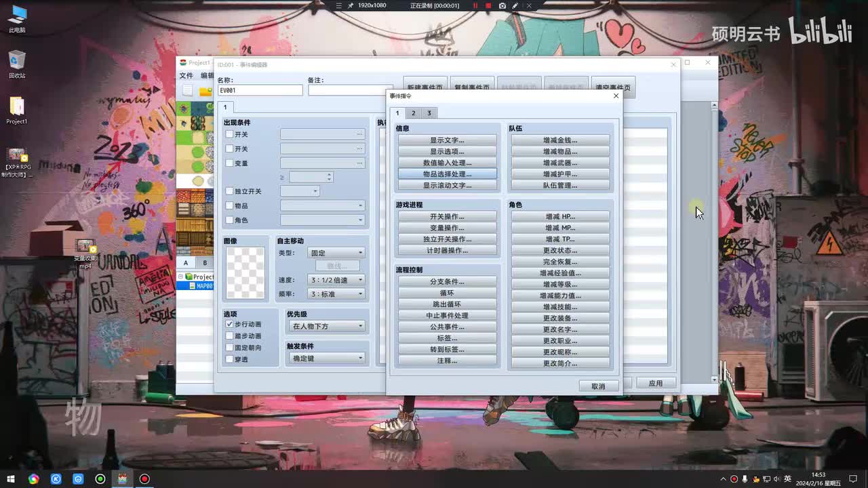Image resolution: width=868 pixels, height=488 pixels.
Task: Select tab 1 in 事件指令 dialog
Action: coord(398,113)
